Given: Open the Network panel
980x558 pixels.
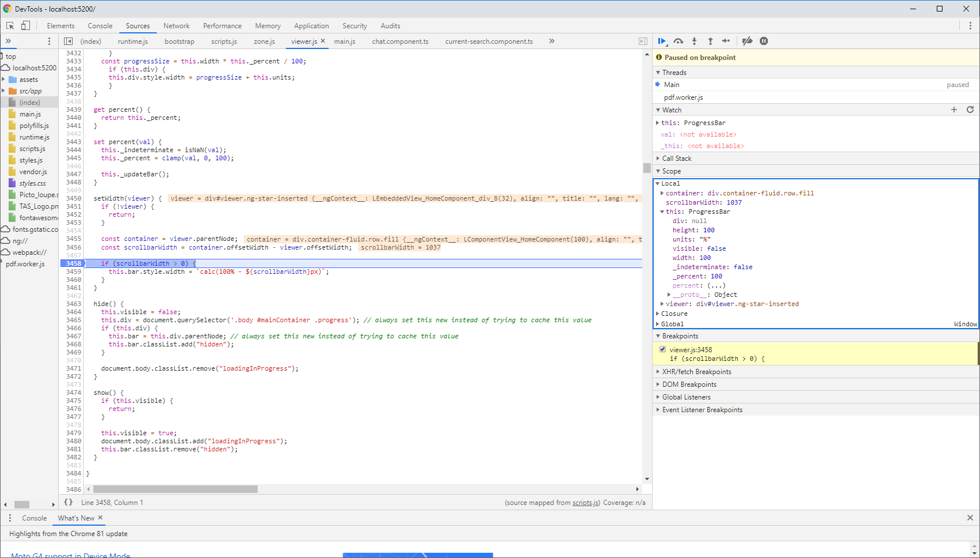Looking at the screenshot, I should (x=176, y=26).
